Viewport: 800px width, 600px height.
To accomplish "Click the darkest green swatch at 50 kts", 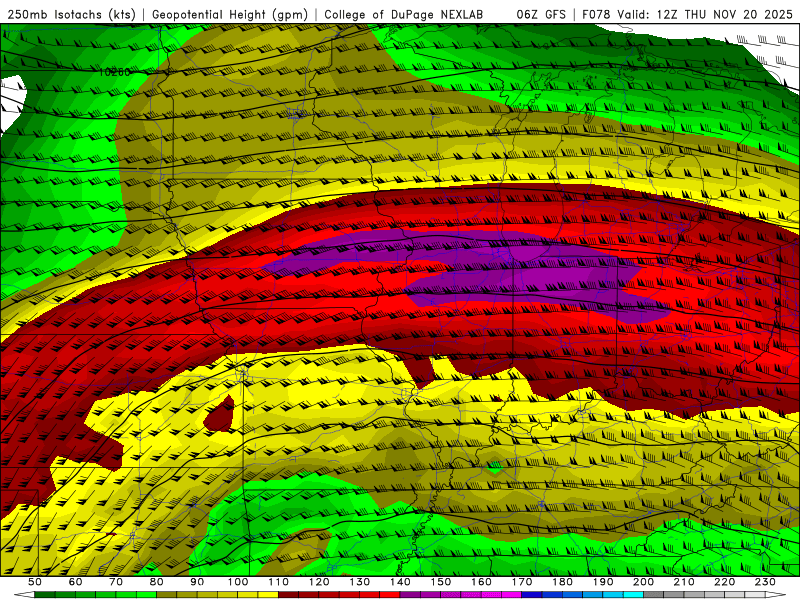I will tap(45, 594).
